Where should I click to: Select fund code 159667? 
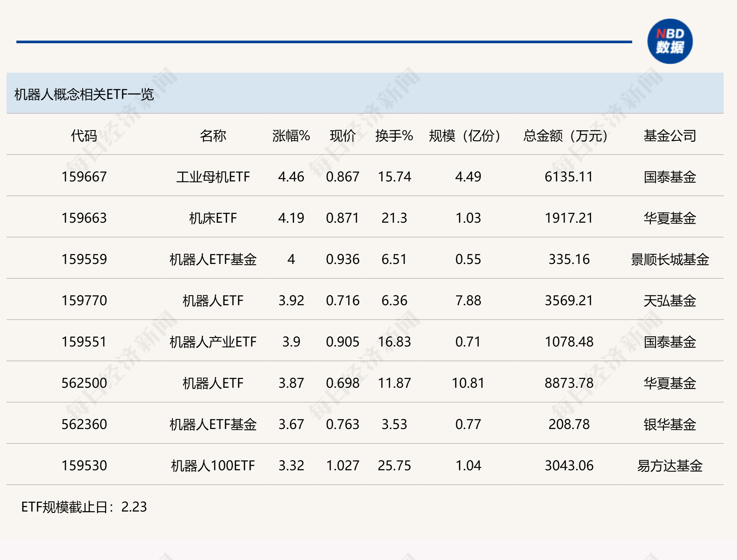click(x=84, y=177)
